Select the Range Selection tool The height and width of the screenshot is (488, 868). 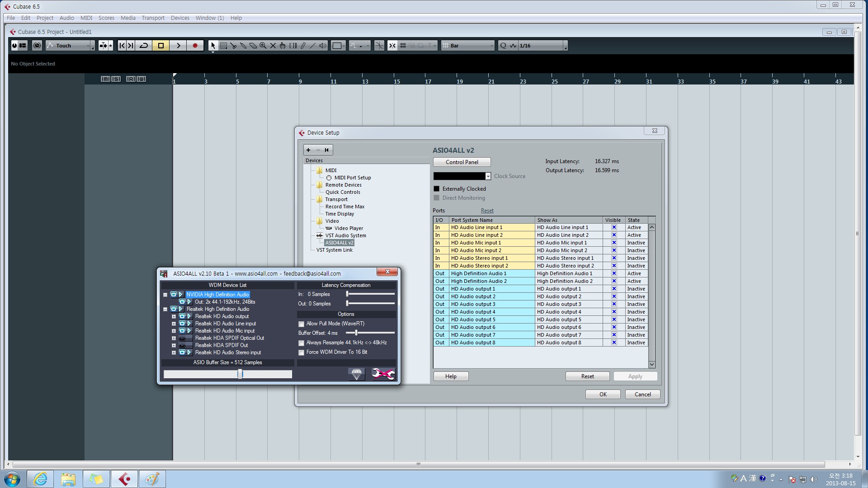(223, 46)
